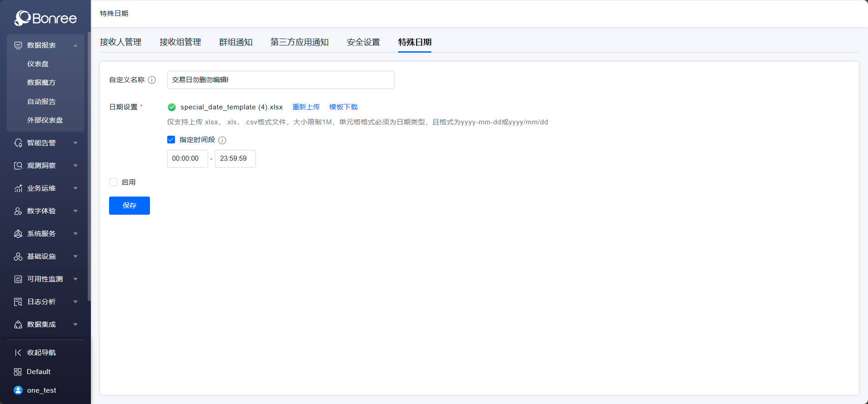Click the 业务运维 chart icon
868x404 pixels.
[18, 188]
